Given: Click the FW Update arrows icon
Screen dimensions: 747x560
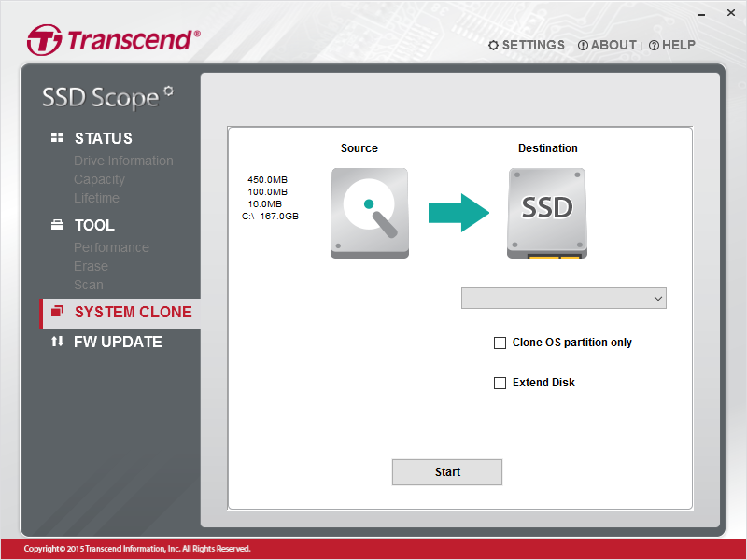Looking at the screenshot, I should pyautogui.click(x=57, y=342).
